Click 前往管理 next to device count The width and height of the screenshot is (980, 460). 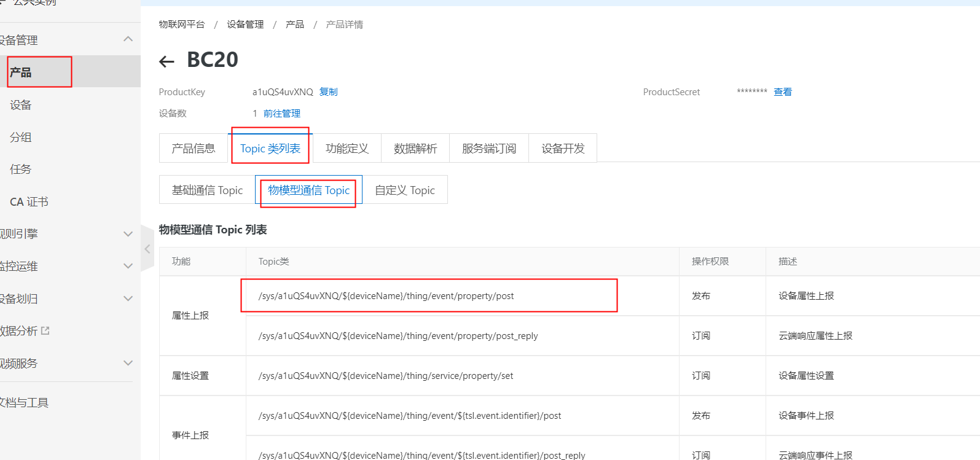click(x=282, y=114)
